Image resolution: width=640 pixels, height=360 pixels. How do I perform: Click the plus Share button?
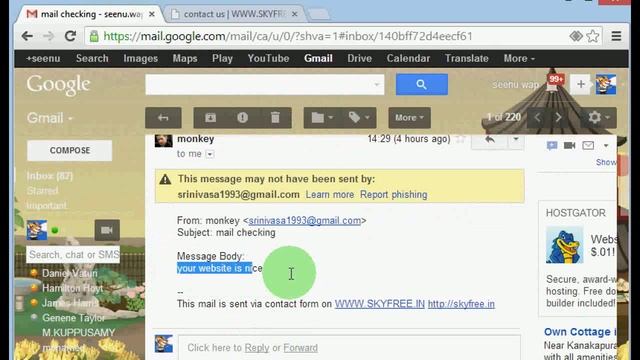tap(580, 84)
